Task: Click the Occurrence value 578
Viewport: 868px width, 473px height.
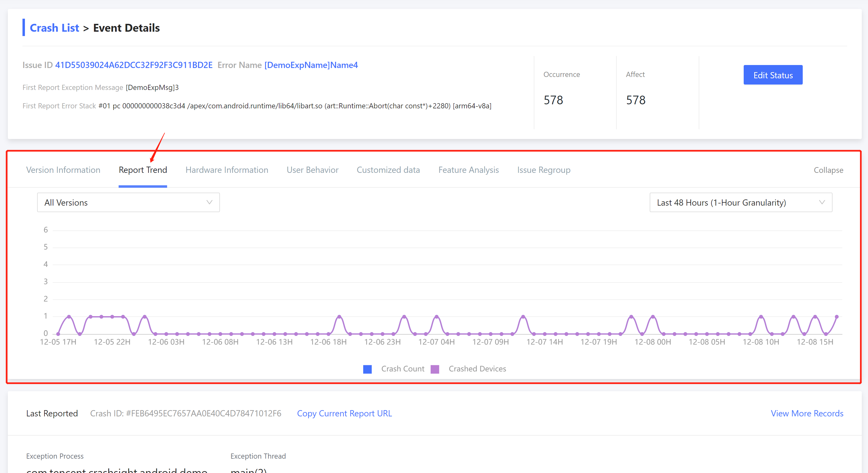Action: [x=553, y=100]
